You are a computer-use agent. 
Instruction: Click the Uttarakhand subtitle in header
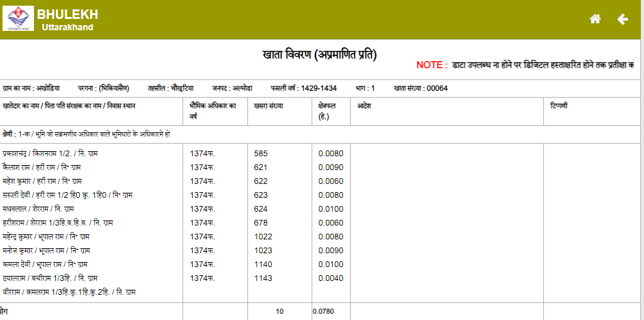(67, 28)
